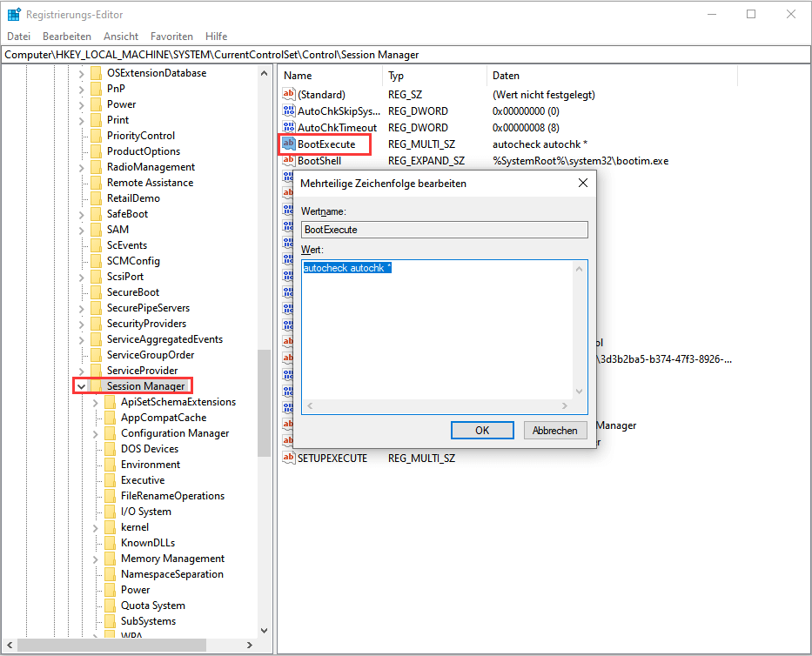This screenshot has height=656, width=812.
Task: Click the REG_DWORD icon beside AutoChkSkipSys
Action: pos(288,110)
